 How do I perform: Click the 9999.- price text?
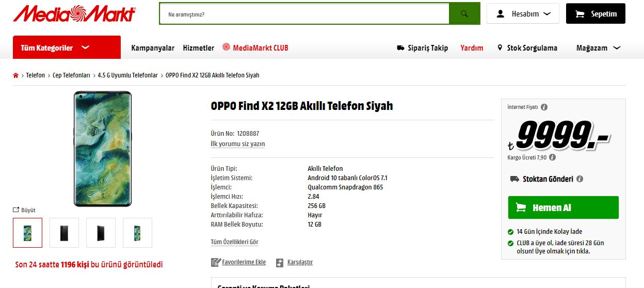click(562, 136)
